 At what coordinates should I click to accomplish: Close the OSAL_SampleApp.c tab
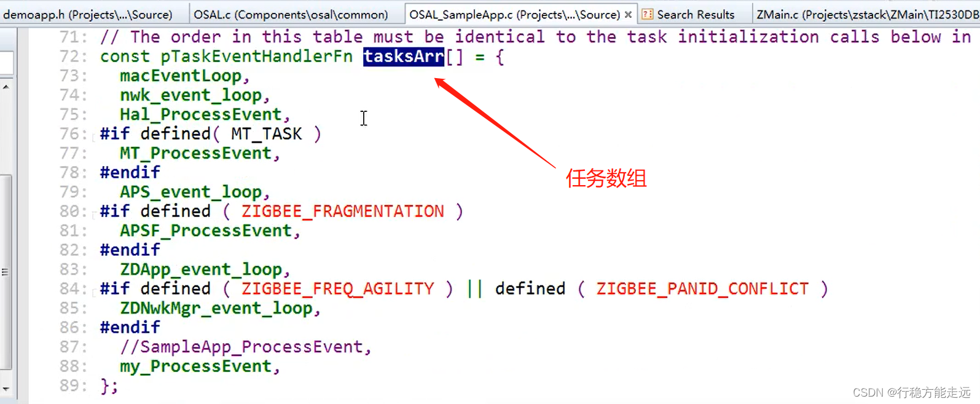[628, 14]
